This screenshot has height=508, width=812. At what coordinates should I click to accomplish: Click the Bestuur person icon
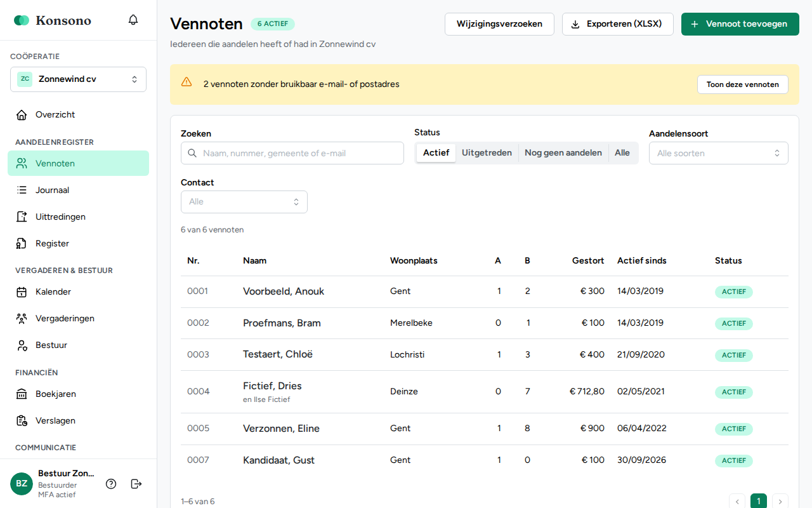[x=22, y=345]
